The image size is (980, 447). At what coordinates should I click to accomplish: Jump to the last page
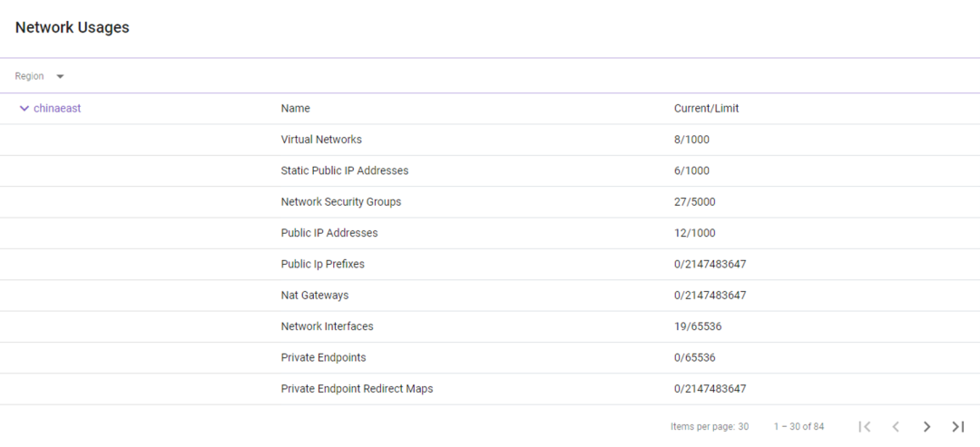[957, 426]
